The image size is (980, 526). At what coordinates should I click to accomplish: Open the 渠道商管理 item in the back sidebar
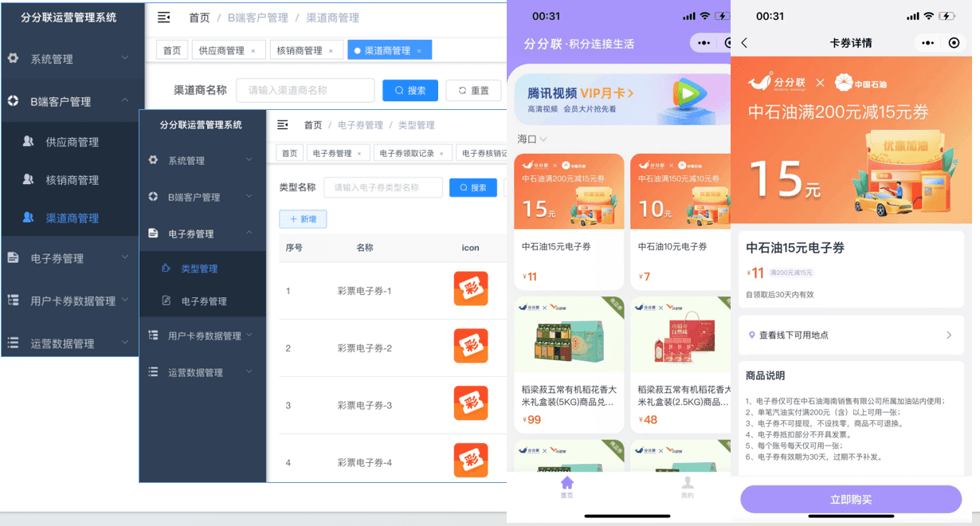(72, 218)
